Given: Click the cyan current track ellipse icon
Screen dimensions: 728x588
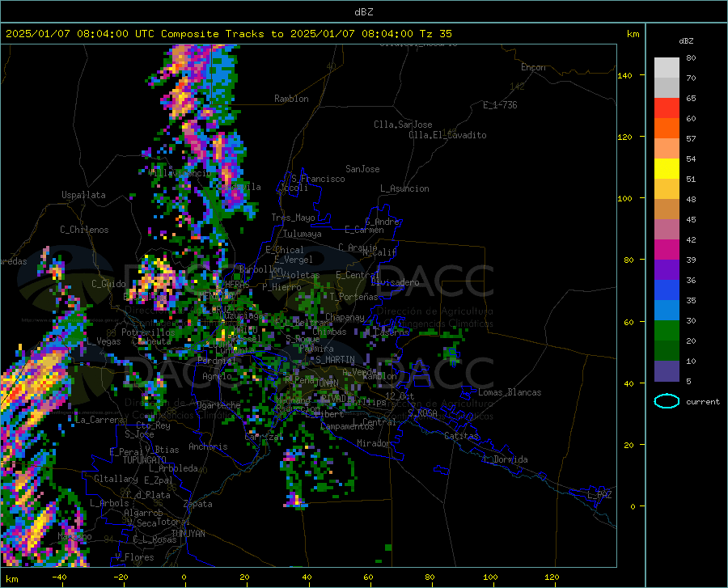Looking at the screenshot, I should (x=667, y=401).
